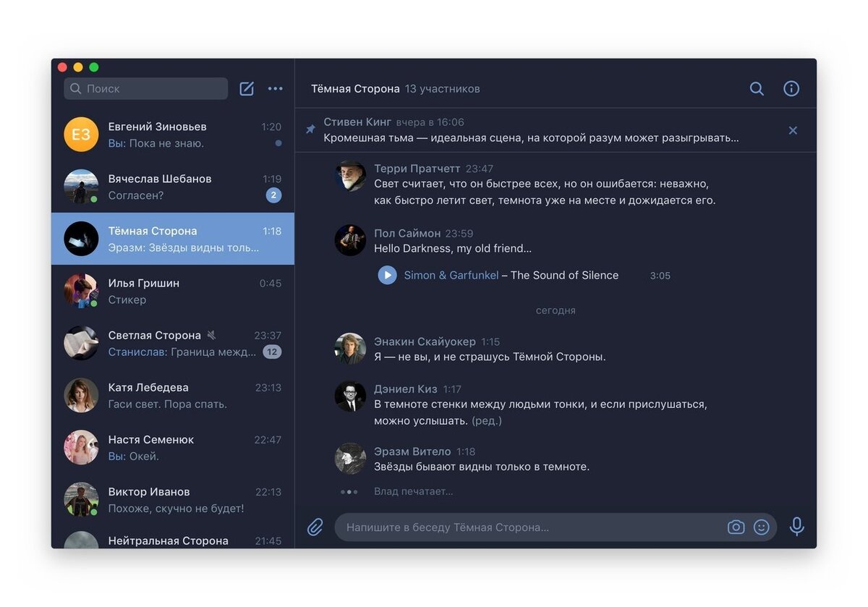Open chat with Настя Семенюк

click(x=173, y=447)
